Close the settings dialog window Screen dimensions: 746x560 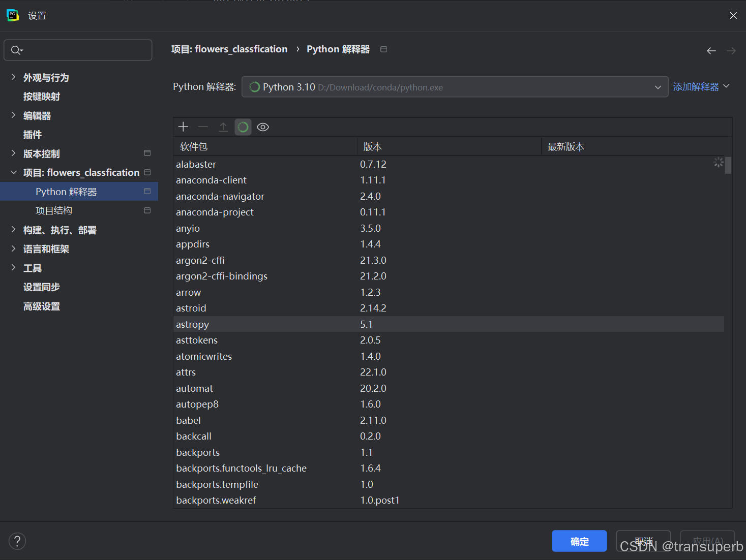733,16
